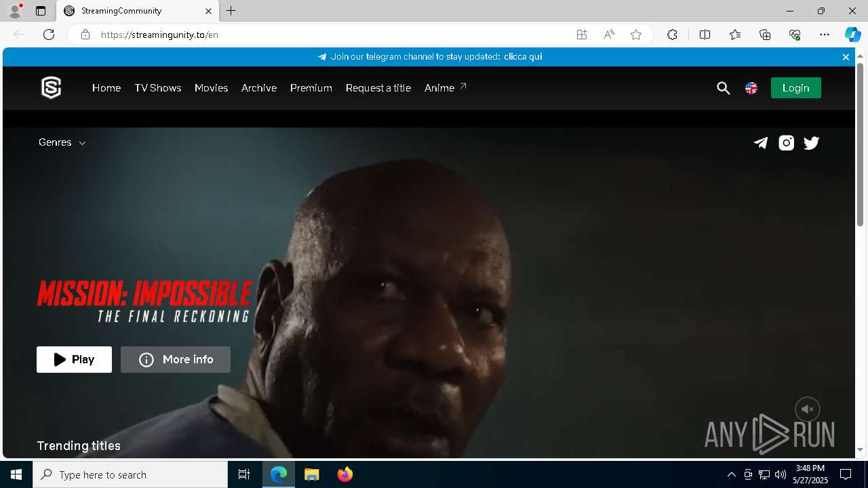Viewport: 868px width, 488px height.
Task: Click the address bar URL
Action: point(159,35)
